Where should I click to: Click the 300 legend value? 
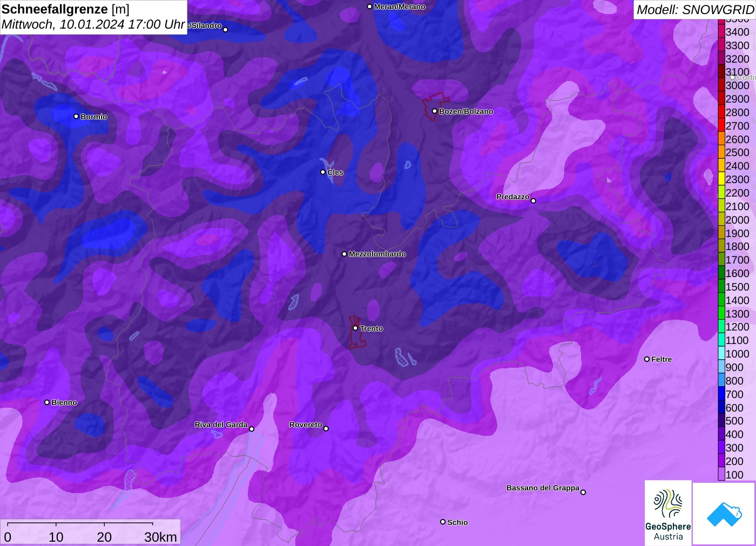tap(734, 448)
